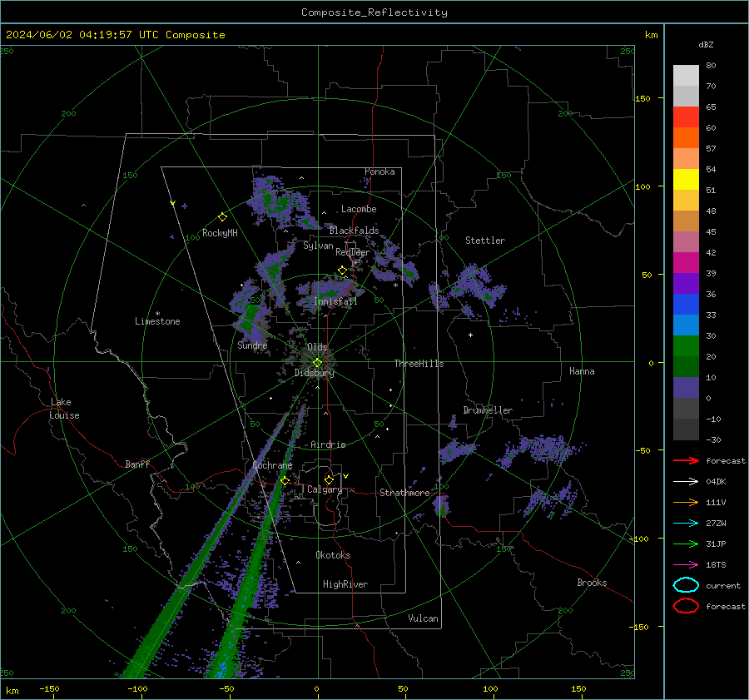This screenshot has height=700, width=749.
Task: Select the 20 dBZ green color swatch
Action: pyautogui.click(x=686, y=346)
